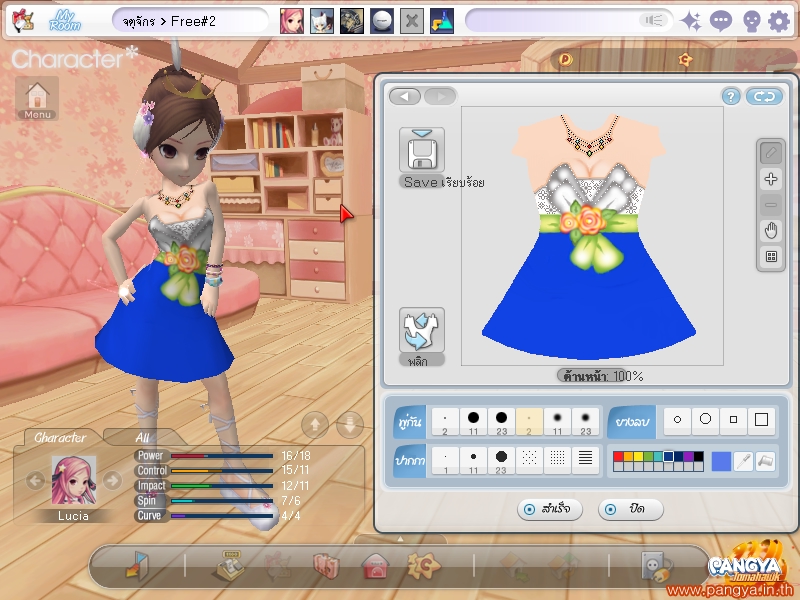Select octagon pen tip size 23
Image resolution: width=800 pixels, height=600 pixels.
click(x=502, y=460)
